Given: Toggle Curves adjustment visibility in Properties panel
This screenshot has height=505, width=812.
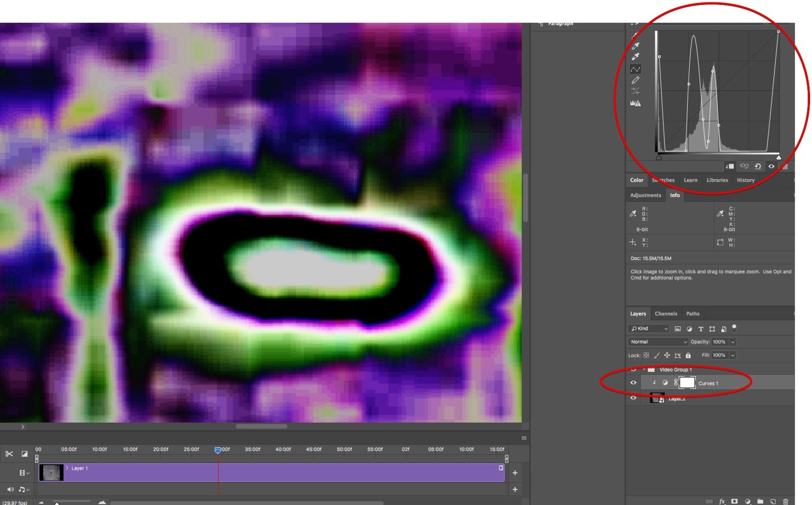Looking at the screenshot, I should 771,166.
